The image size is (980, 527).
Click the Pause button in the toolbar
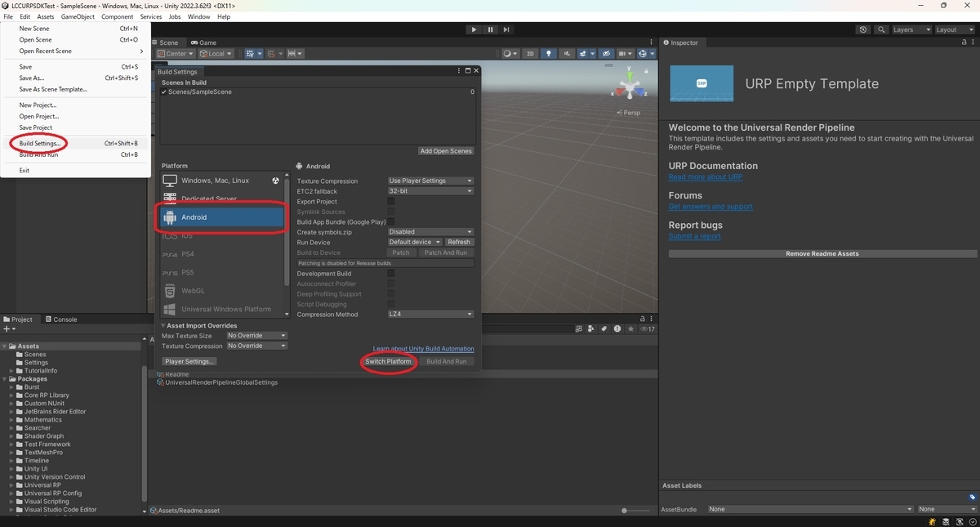tap(490, 29)
